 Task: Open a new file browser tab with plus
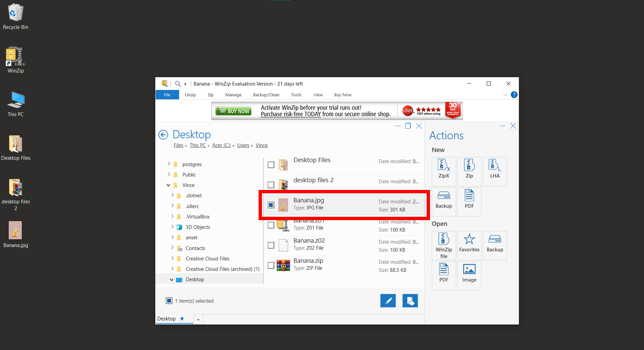click(198, 319)
